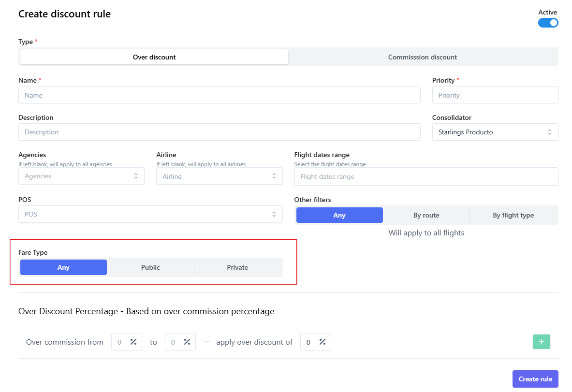The image size is (572, 392).
Task: Click the Name input field
Action: 219,95
